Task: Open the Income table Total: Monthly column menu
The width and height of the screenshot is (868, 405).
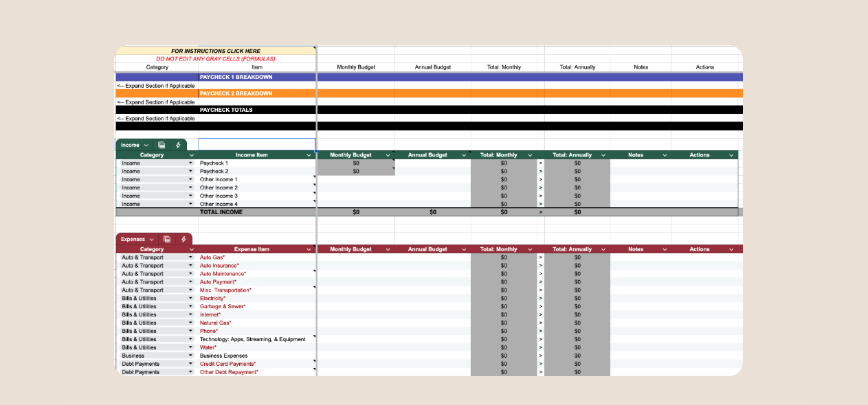Action: tap(530, 155)
